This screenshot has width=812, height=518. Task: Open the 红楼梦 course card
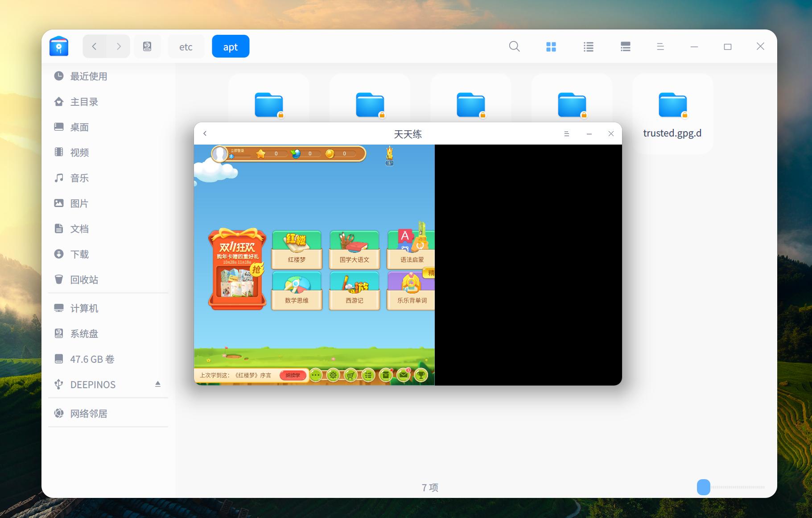[x=297, y=249]
